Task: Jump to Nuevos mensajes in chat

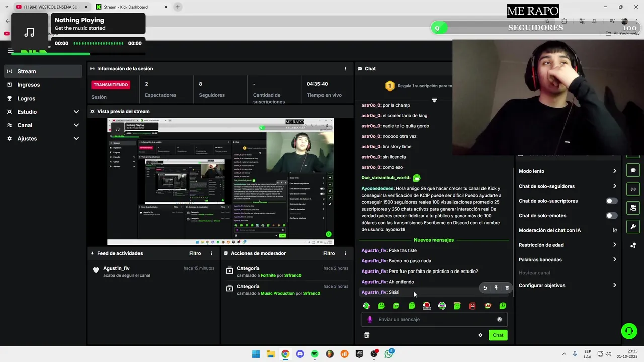Action: 433,240
